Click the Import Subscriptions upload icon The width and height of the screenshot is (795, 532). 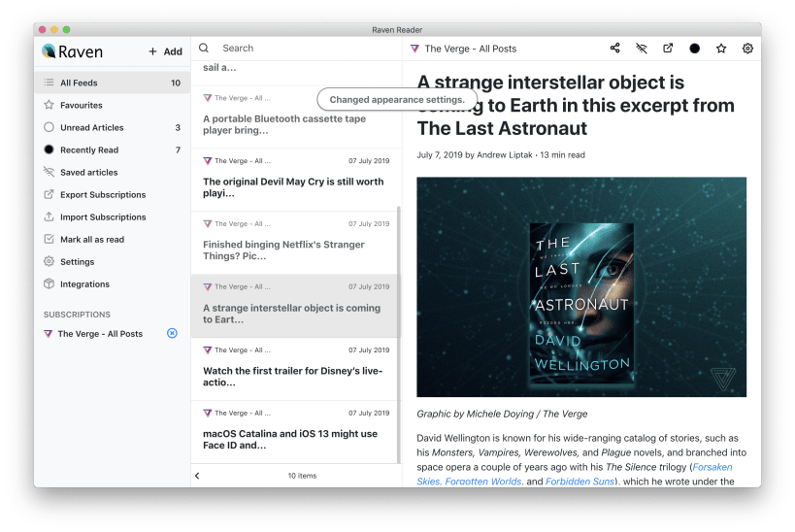tap(49, 216)
